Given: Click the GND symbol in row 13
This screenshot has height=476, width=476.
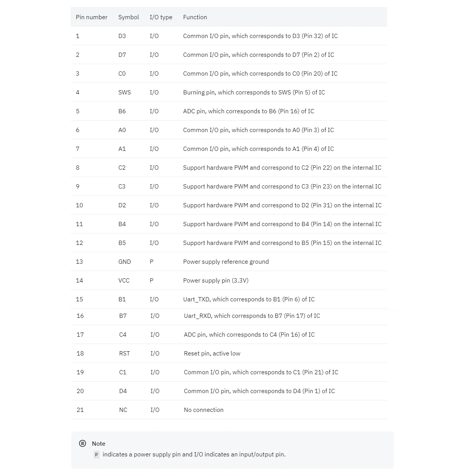Looking at the screenshot, I should point(124,262).
